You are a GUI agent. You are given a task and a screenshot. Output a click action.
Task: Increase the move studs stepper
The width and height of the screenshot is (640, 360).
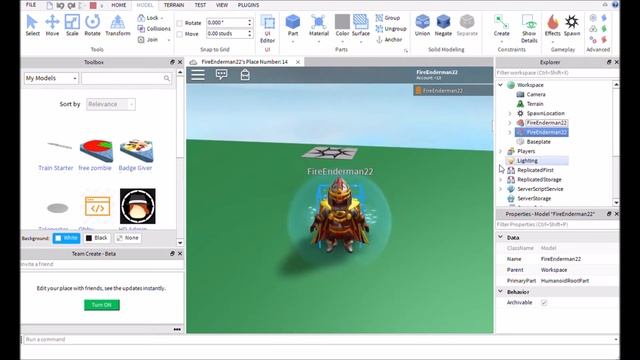pos(250,31)
